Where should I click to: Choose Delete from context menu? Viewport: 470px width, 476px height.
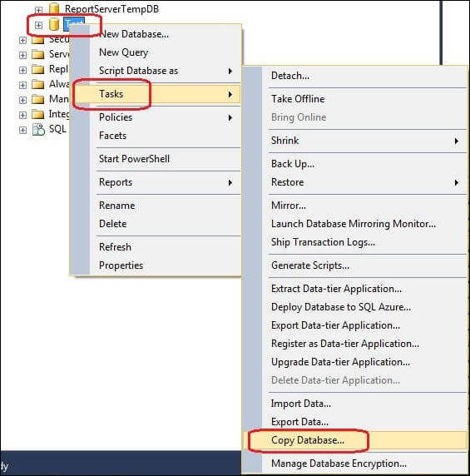coord(156,224)
